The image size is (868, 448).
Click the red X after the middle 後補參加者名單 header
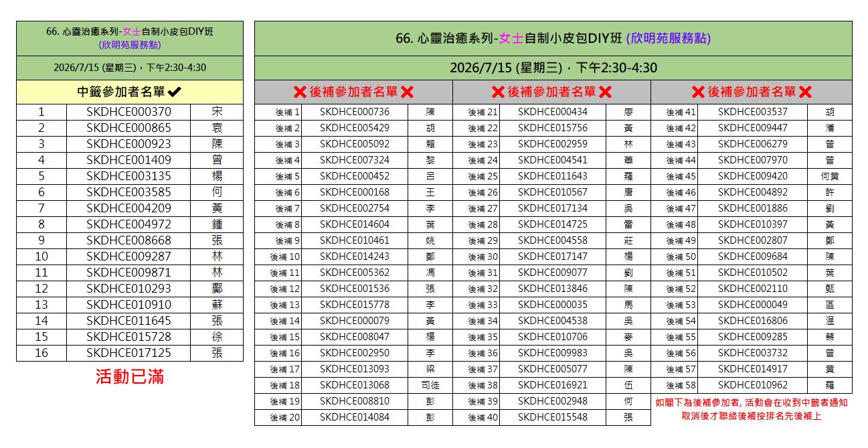point(605,92)
